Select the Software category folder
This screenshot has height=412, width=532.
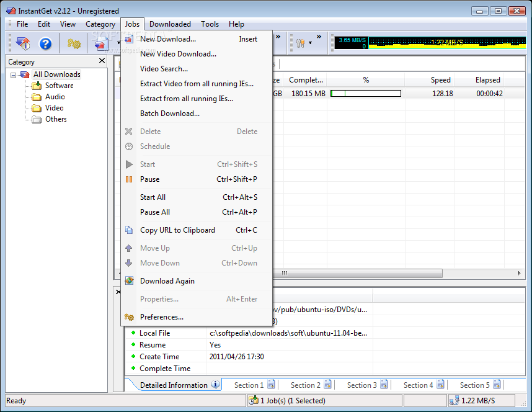click(60, 86)
